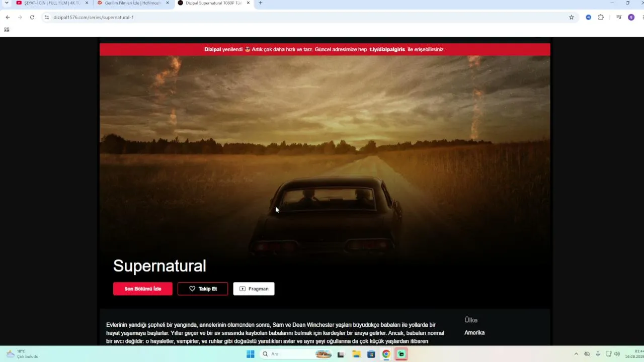The height and width of the screenshot is (362, 644).
Task: Click the Supernatural car banner image
Action: [325, 156]
